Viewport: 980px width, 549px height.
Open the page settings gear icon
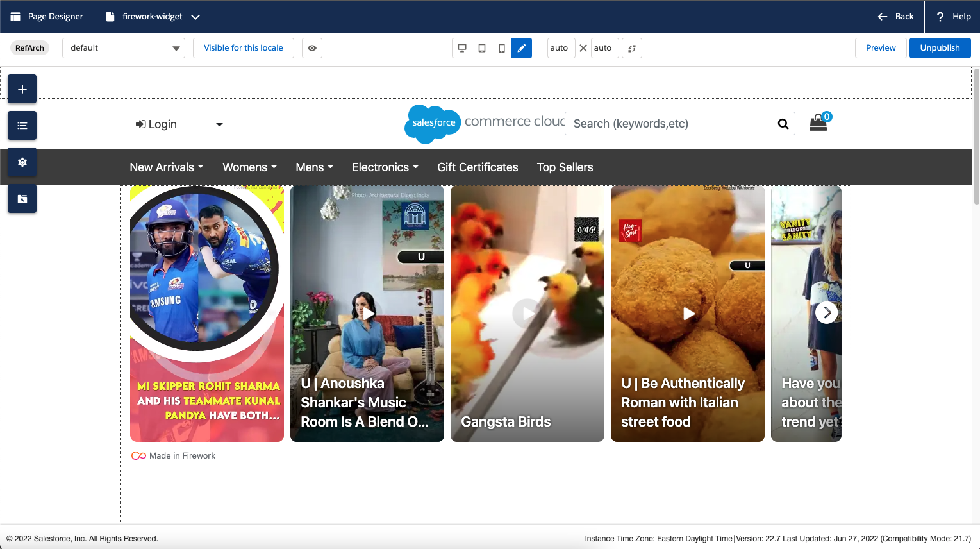coord(22,162)
